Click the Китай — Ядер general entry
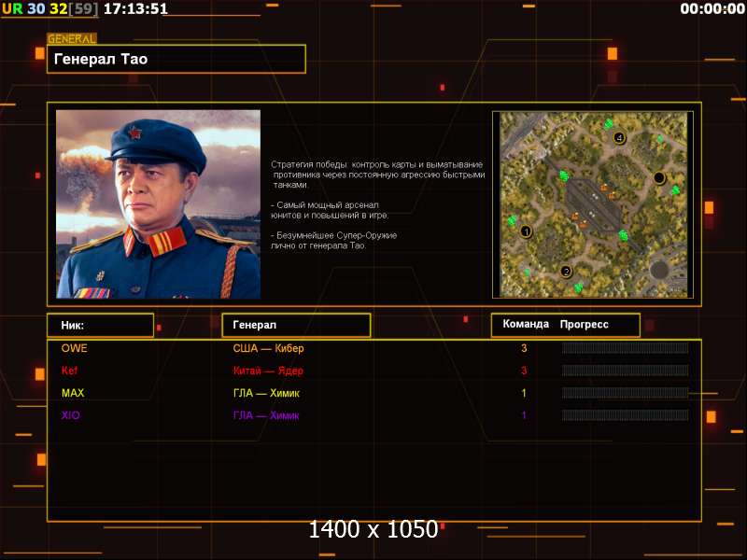 [268, 371]
